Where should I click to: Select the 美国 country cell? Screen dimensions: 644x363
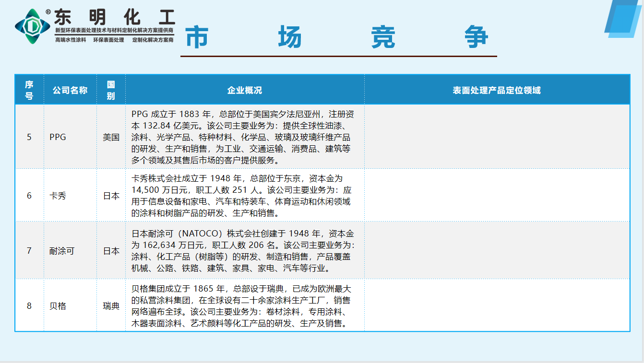coord(111,137)
